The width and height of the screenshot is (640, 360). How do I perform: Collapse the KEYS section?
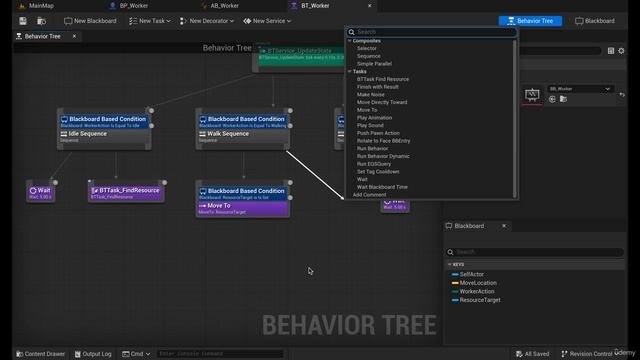[x=450, y=264]
